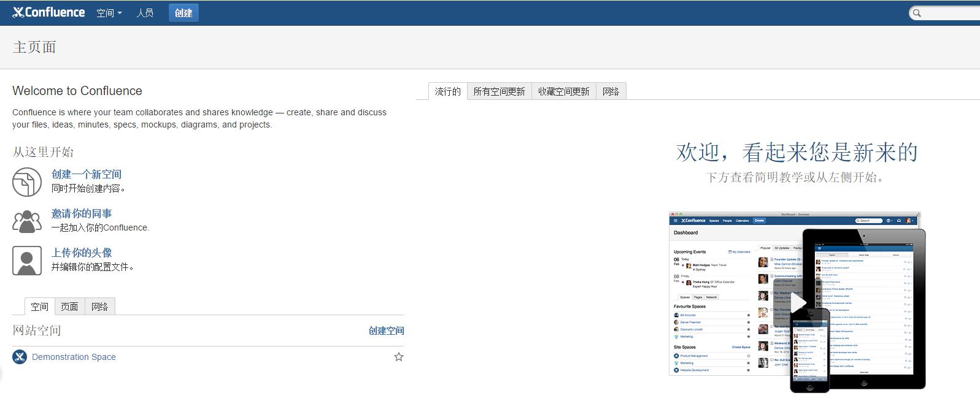980x409 pixels.
Task: Click the 一起加入你的Confluence description
Action: coord(101,227)
